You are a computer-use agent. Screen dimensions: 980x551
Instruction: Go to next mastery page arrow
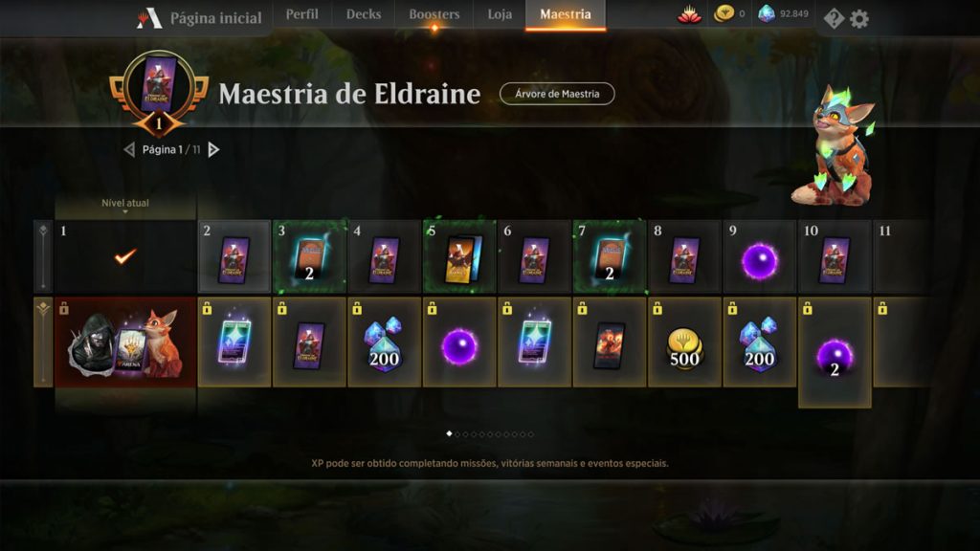point(213,149)
